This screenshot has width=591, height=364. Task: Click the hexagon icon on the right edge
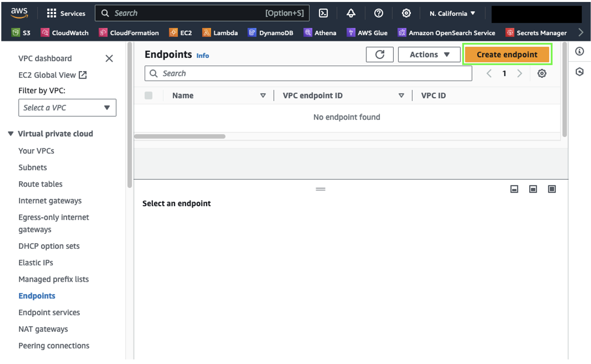tap(580, 72)
